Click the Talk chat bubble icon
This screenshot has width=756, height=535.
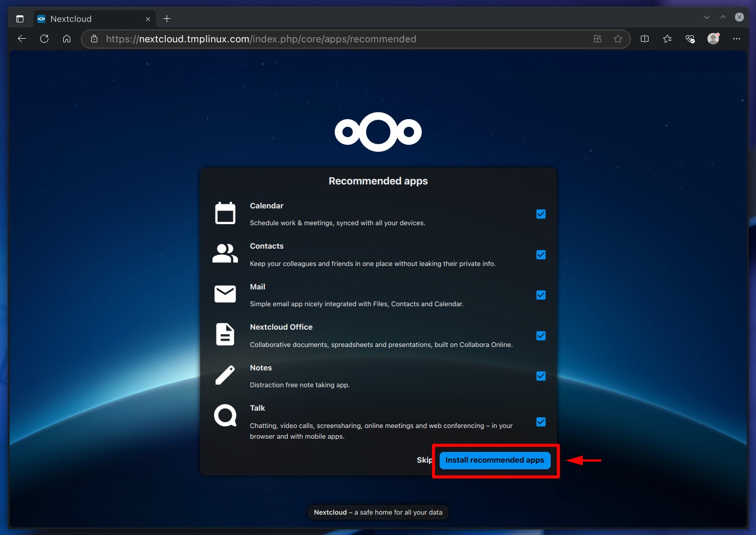pos(225,416)
